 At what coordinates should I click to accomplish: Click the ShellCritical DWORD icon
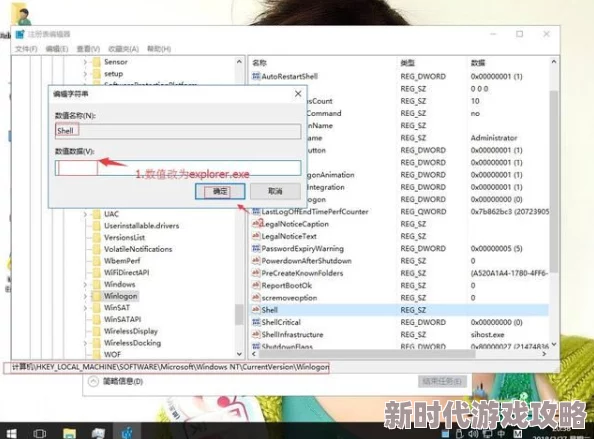[256, 322]
